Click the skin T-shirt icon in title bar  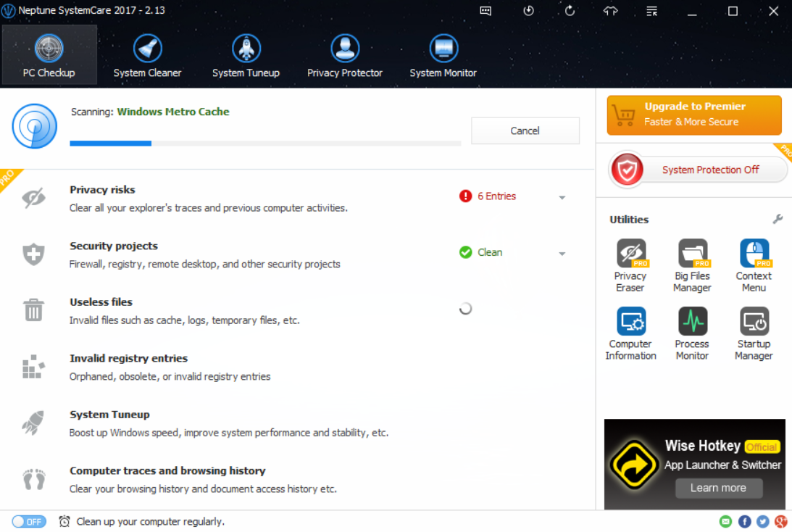[x=610, y=11]
